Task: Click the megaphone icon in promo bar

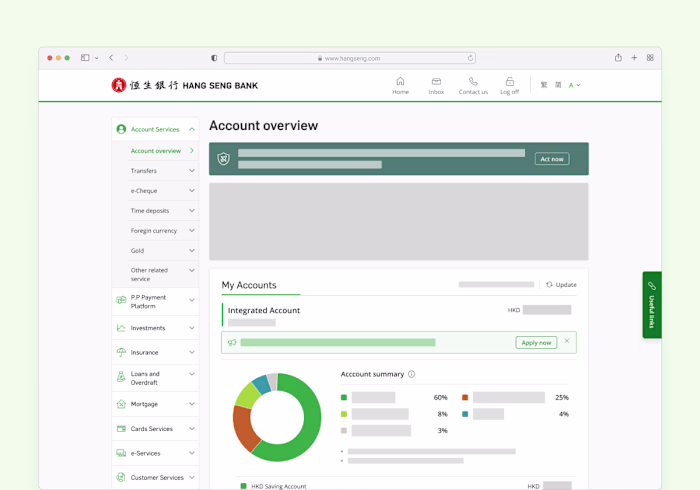Action: (x=232, y=342)
